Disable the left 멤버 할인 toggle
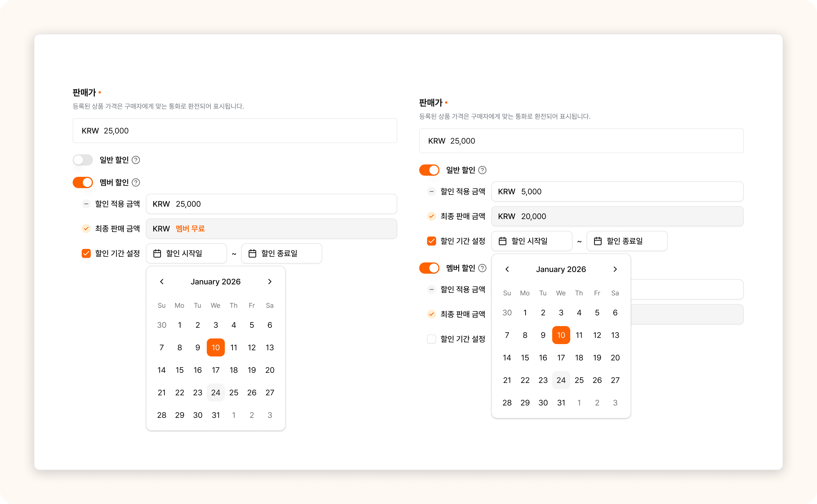This screenshot has width=817, height=504. [83, 183]
